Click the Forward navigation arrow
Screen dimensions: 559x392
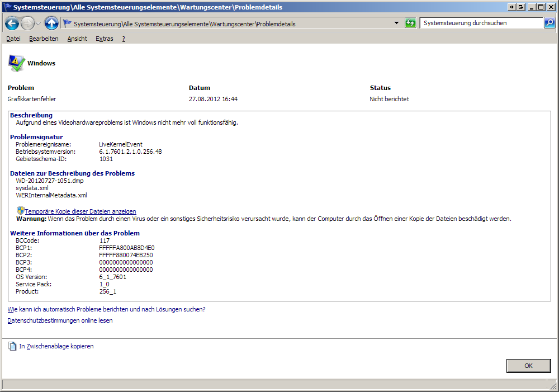(x=27, y=24)
